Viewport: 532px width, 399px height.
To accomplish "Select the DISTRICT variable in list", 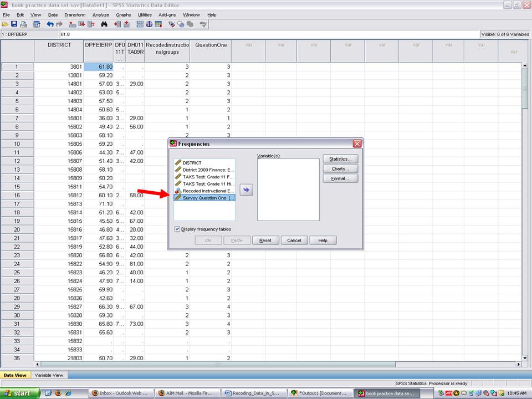I will pyautogui.click(x=192, y=163).
